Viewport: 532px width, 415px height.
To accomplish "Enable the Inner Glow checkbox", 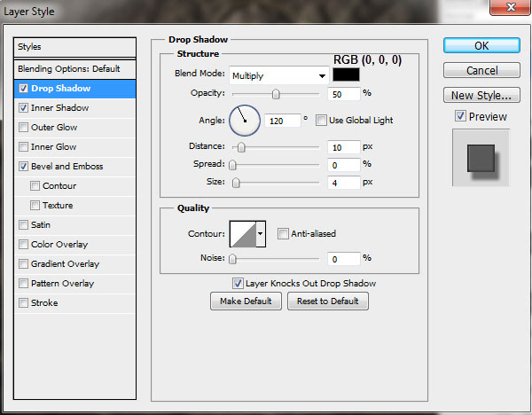I will click(x=23, y=147).
